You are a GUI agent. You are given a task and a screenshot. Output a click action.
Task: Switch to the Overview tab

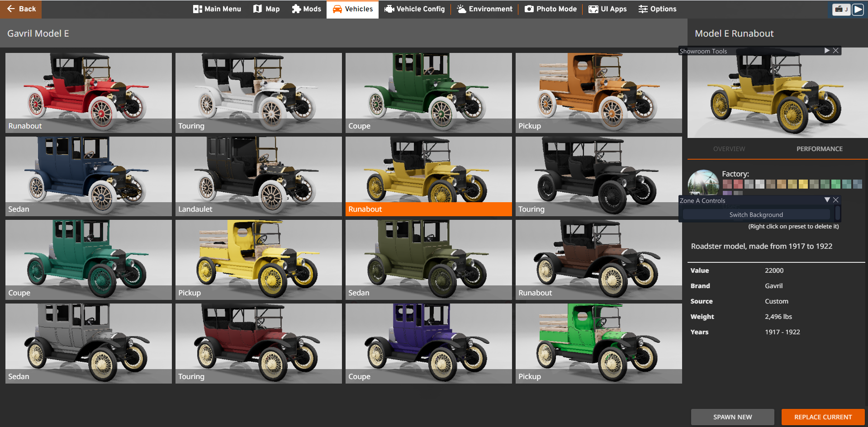(729, 149)
